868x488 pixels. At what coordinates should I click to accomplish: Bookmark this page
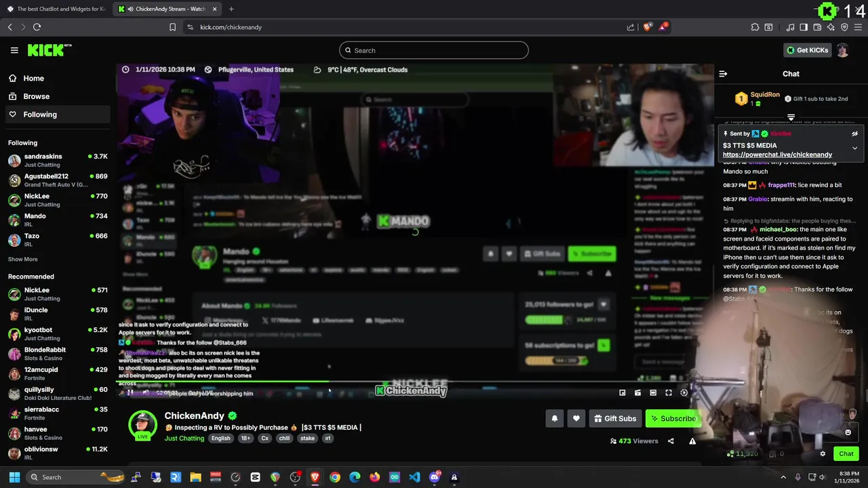(172, 27)
